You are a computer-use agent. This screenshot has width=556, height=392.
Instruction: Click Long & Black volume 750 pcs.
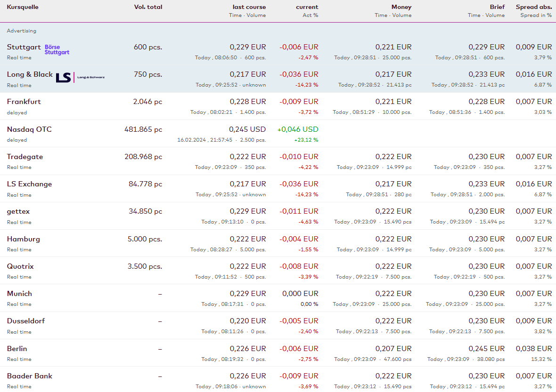click(x=148, y=74)
